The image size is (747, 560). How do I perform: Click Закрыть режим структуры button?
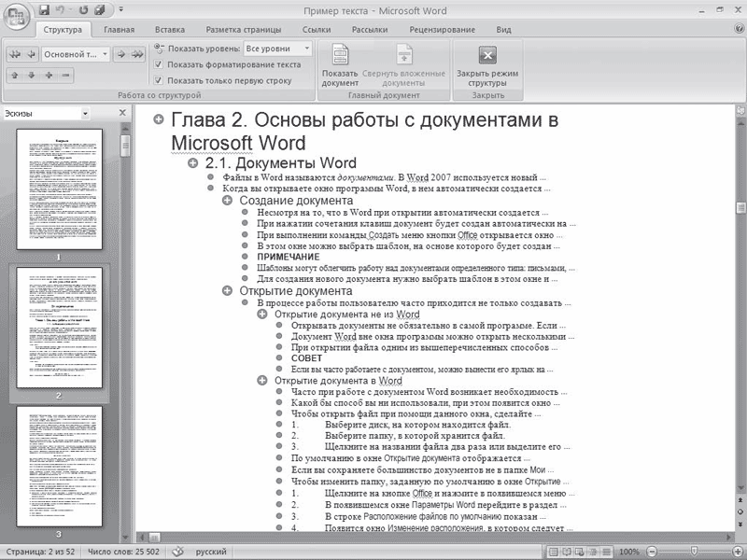coord(487,65)
